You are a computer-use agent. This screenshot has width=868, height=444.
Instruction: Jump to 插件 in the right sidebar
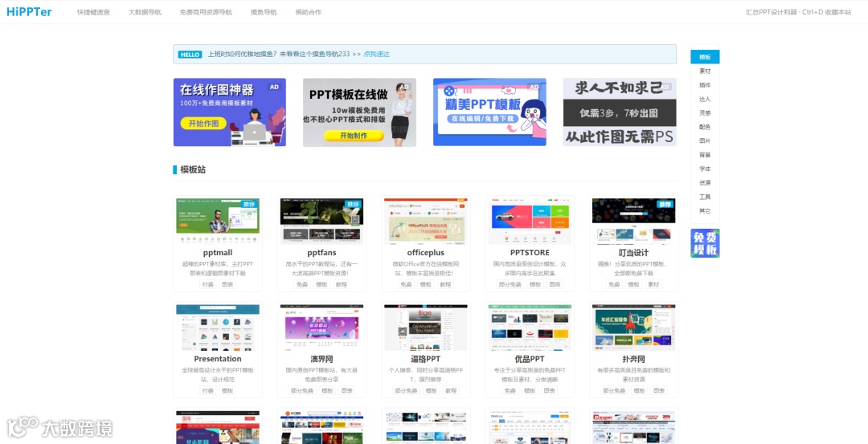click(x=705, y=85)
